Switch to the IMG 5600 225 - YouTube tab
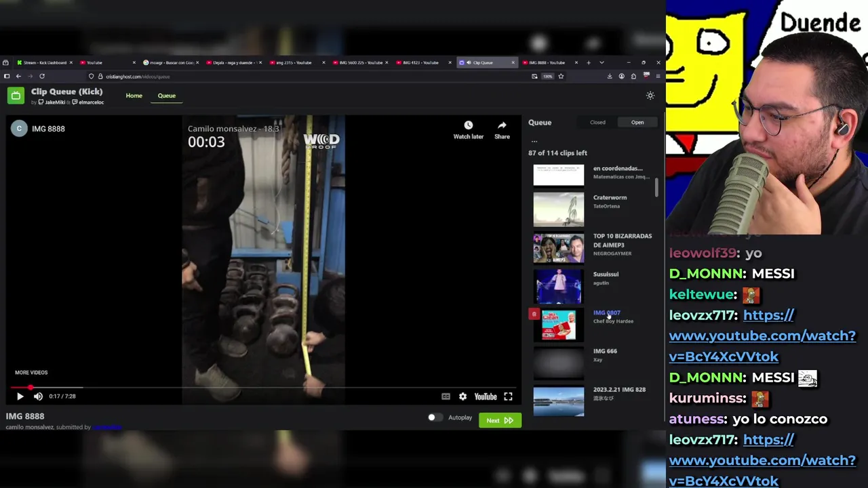Image resolution: width=868 pixels, height=488 pixels. click(x=360, y=62)
